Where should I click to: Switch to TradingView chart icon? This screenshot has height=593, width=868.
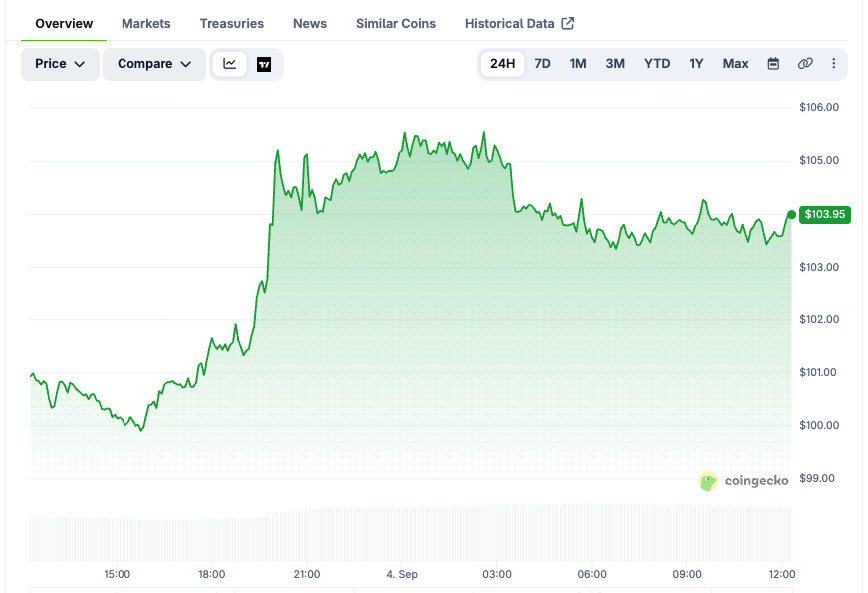pyautogui.click(x=264, y=64)
